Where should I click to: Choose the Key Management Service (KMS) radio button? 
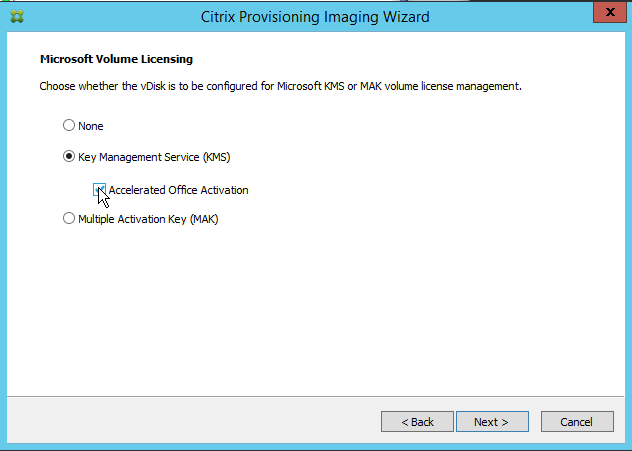point(68,156)
